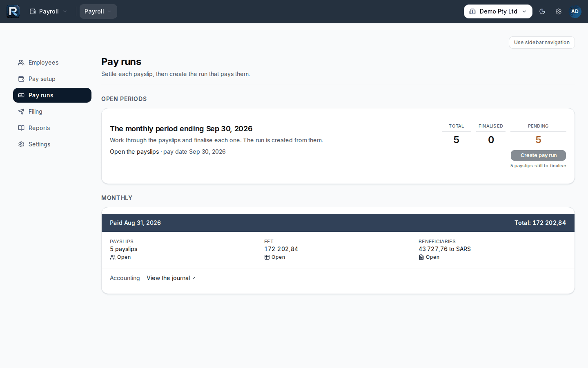Click the table icon beside EFT Open
Screen dimensions: 588x368
tap(267, 257)
